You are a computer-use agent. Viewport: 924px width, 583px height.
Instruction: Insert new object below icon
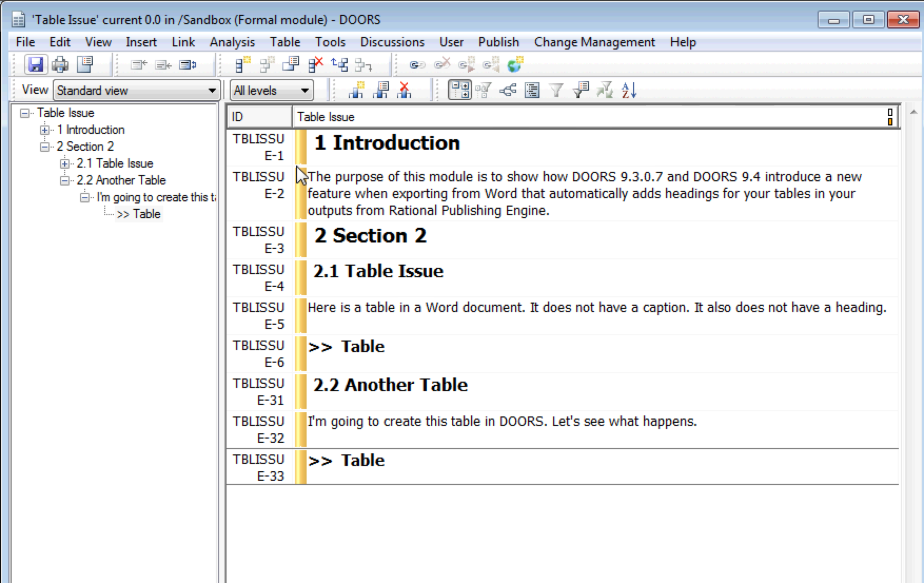coord(243,65)
